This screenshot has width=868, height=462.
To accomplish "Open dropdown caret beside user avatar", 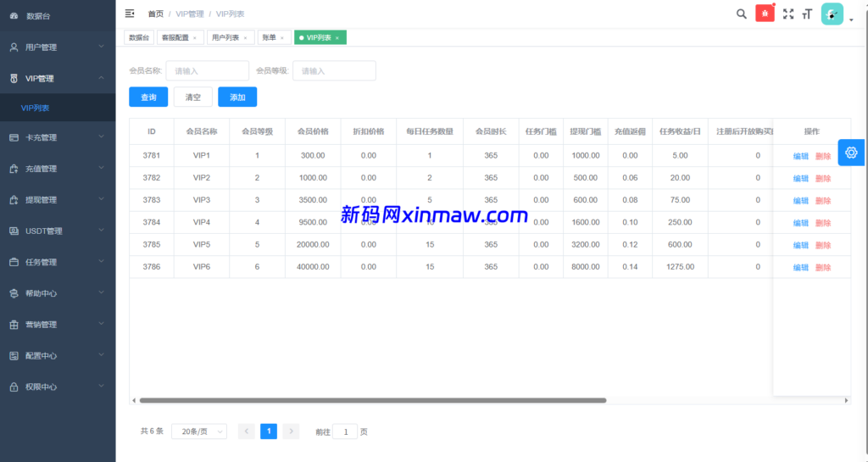I will pyautogui.click(x=851, y=19).
